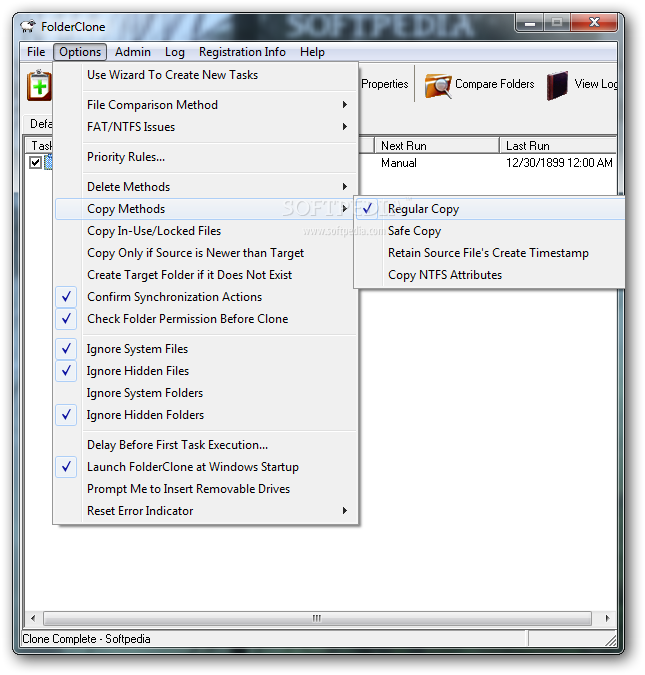This screenshot has width=645, height=675.
Task: Click the View Log label
Action: tap(596, 84)
